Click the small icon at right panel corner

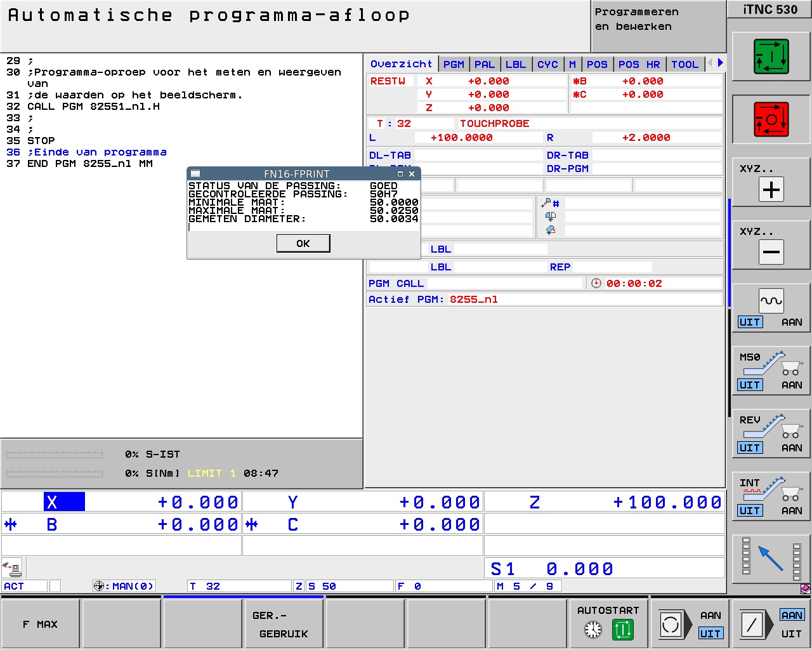pos(805,588)
